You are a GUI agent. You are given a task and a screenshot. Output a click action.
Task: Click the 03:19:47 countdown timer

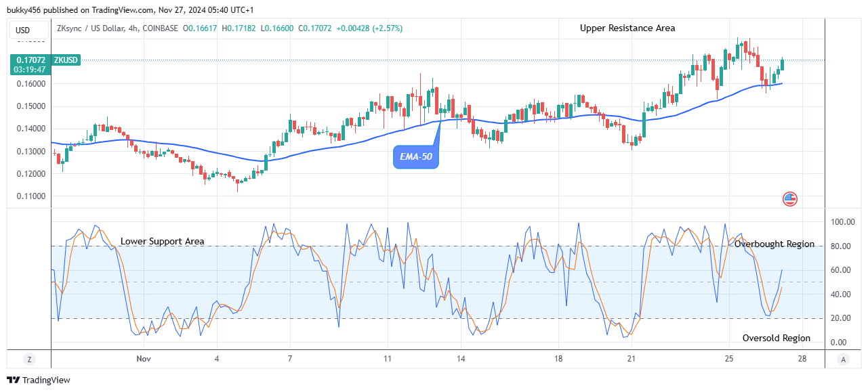click(30, 70)
